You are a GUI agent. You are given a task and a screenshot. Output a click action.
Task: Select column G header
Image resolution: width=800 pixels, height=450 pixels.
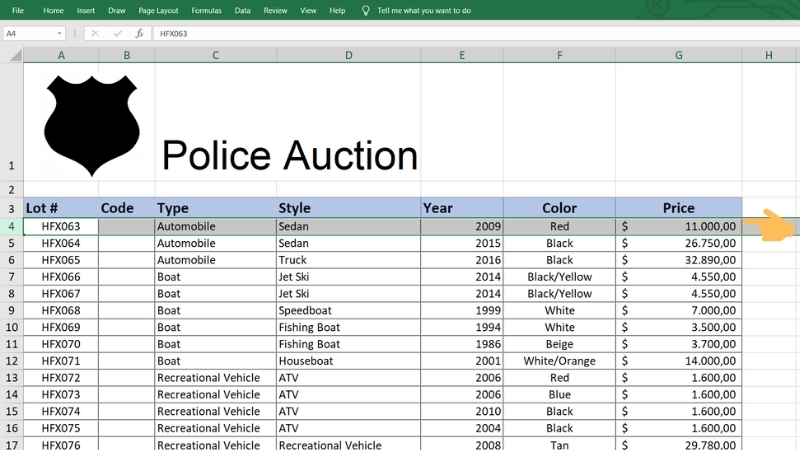(679, 55)
